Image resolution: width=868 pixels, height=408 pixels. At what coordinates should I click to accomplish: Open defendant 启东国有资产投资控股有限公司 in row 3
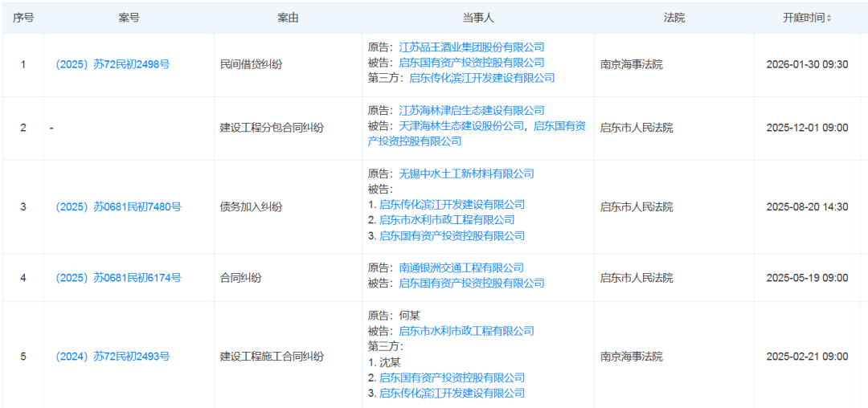click(x=452, y=235)
